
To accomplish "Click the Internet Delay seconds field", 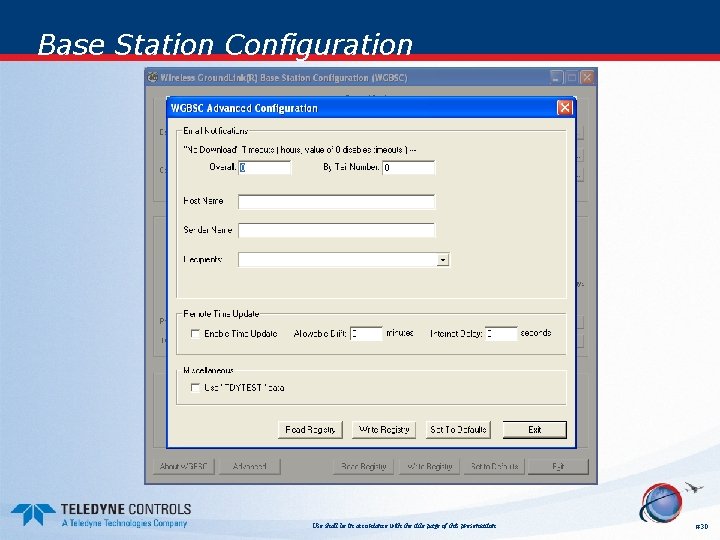I will pyautogui.click(x=501, y=334).
